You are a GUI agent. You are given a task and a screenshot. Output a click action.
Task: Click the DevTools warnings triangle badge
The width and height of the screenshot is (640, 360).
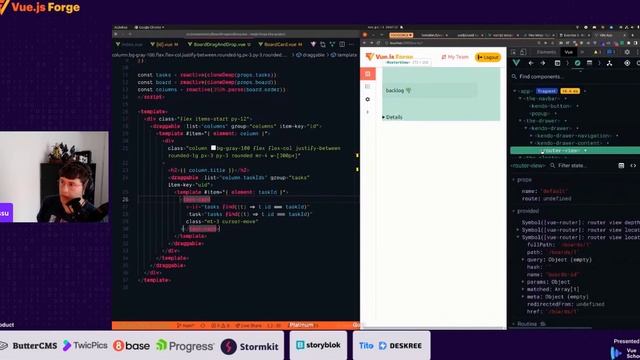coord(596,52)
